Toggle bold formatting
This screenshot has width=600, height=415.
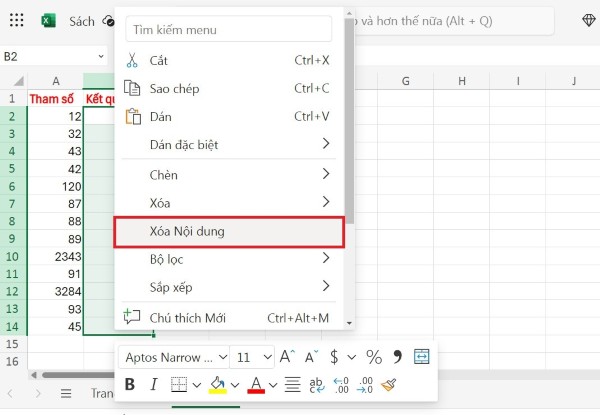(130, 384)
